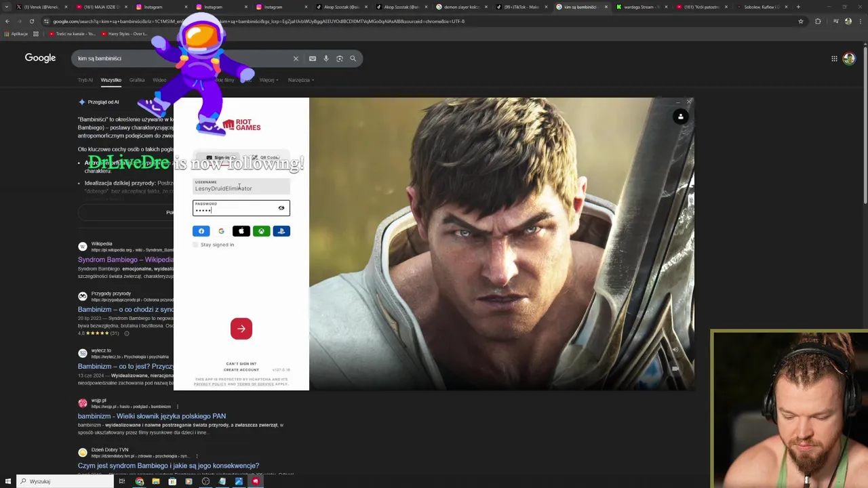Open Czym jest syndrom Bambiego result

(x=168, y=466)
